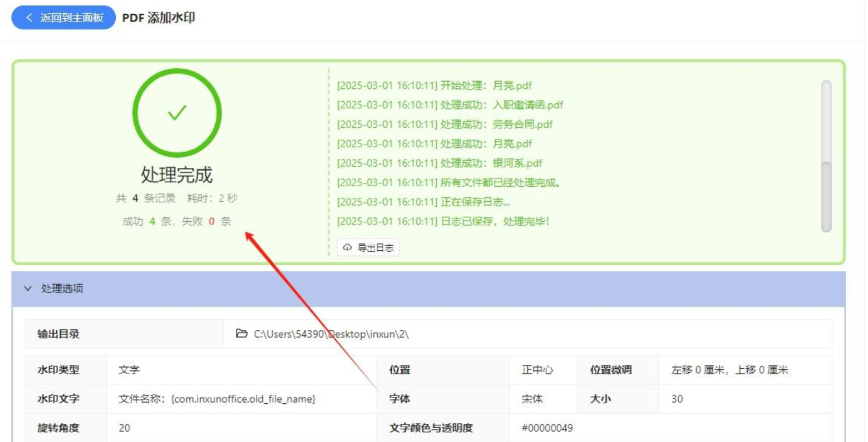This screenshot has width=868, height=442.
Task: Click the red failure count 0
Action: tap(212, 221)
